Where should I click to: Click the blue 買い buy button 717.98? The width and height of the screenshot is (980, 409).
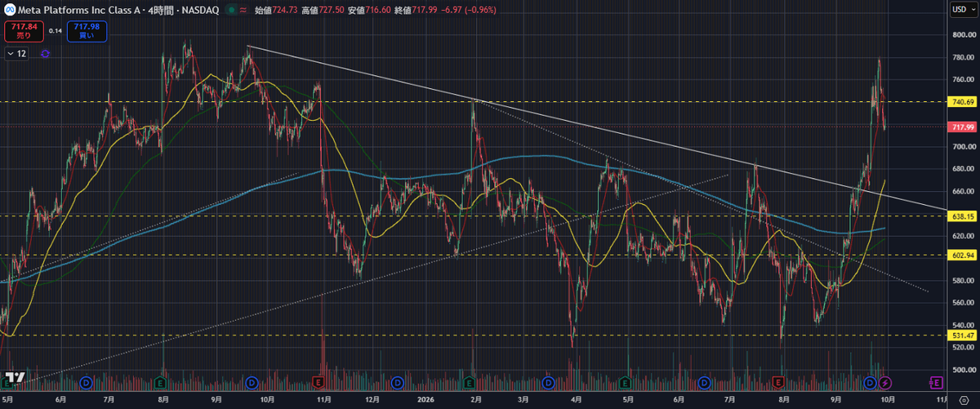(x=87, y=31)
